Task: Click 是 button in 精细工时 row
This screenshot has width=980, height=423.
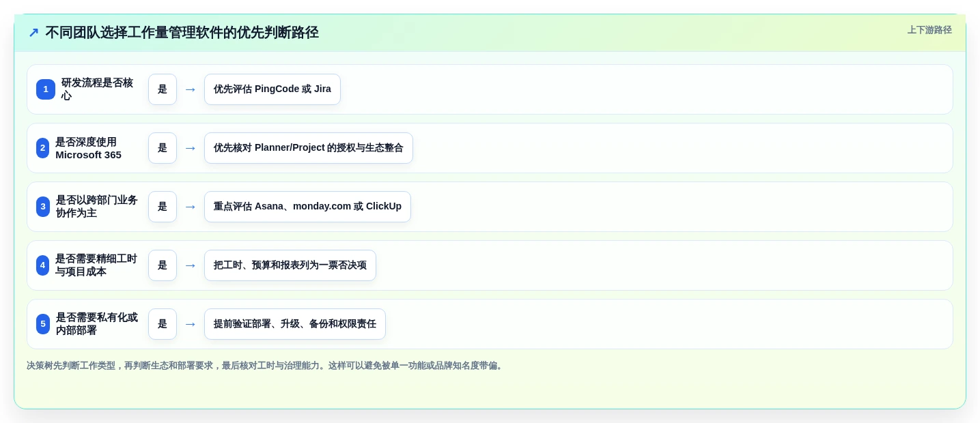Action: pyautogui.click(x=163, y=265)
